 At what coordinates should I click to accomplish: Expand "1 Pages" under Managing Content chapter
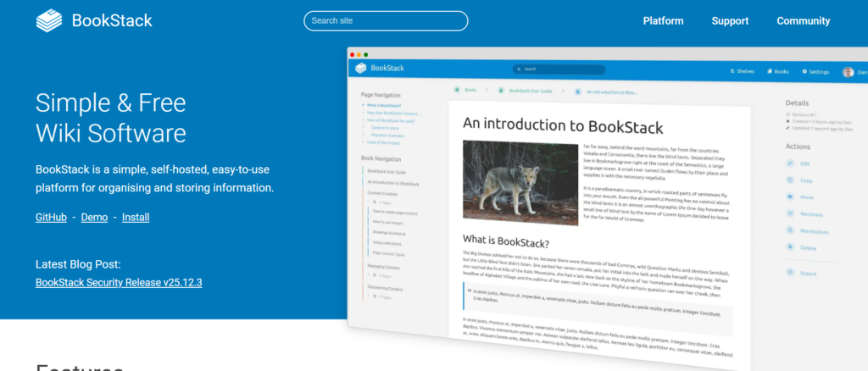tap(383, 277)
